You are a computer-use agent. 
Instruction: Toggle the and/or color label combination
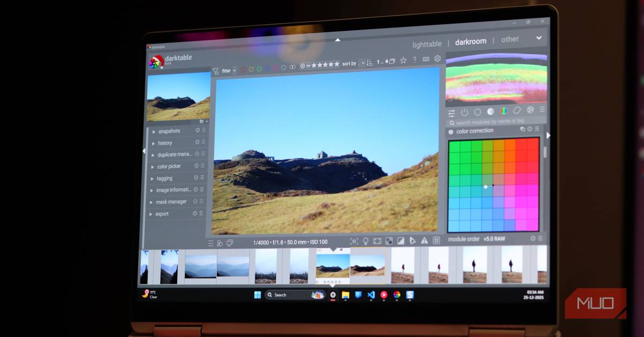292,67
